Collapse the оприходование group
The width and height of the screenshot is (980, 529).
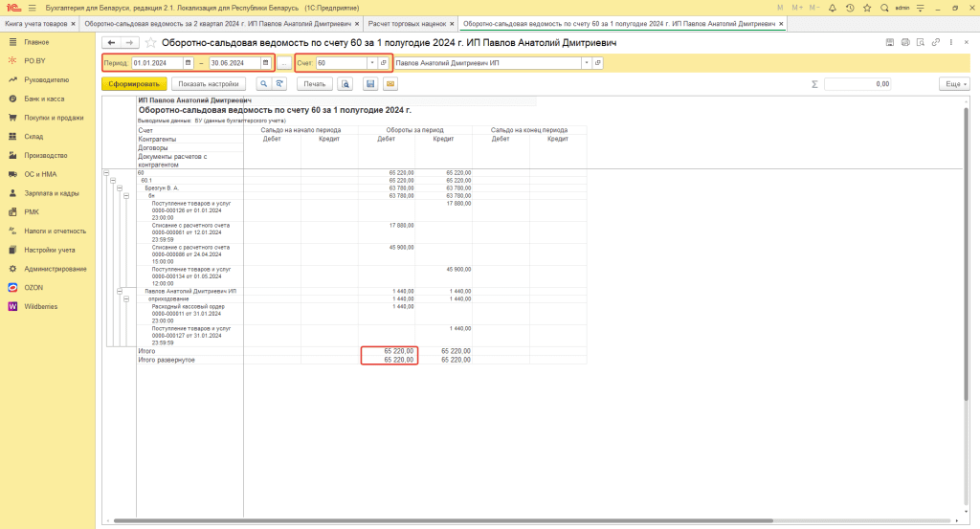pyautogui.click(x=126, y=299)
